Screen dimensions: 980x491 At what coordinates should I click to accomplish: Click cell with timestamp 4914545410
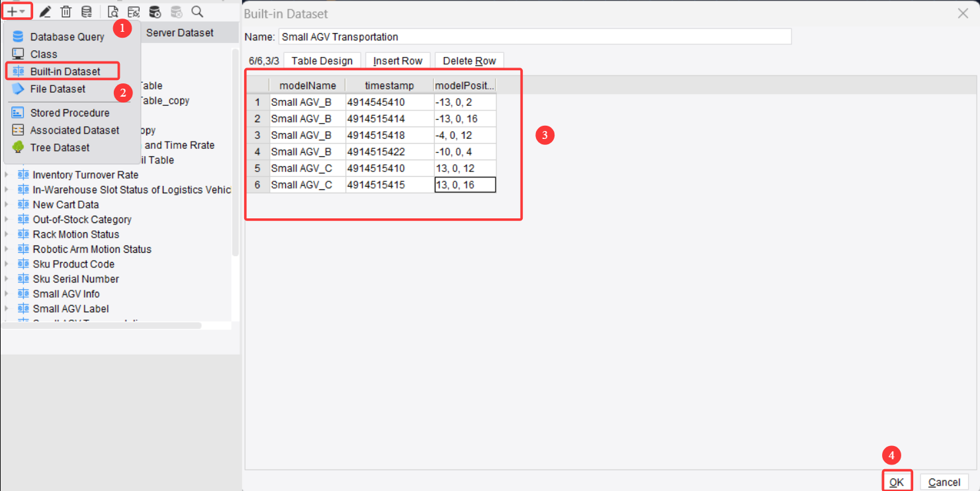(x=390, y=102)
